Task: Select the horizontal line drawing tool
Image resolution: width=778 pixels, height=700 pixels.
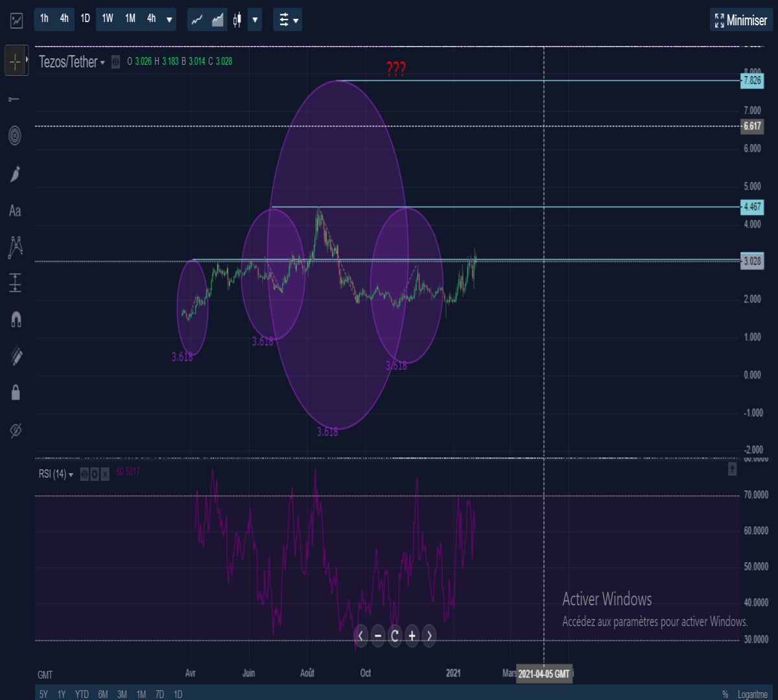Action: (14, 99)
